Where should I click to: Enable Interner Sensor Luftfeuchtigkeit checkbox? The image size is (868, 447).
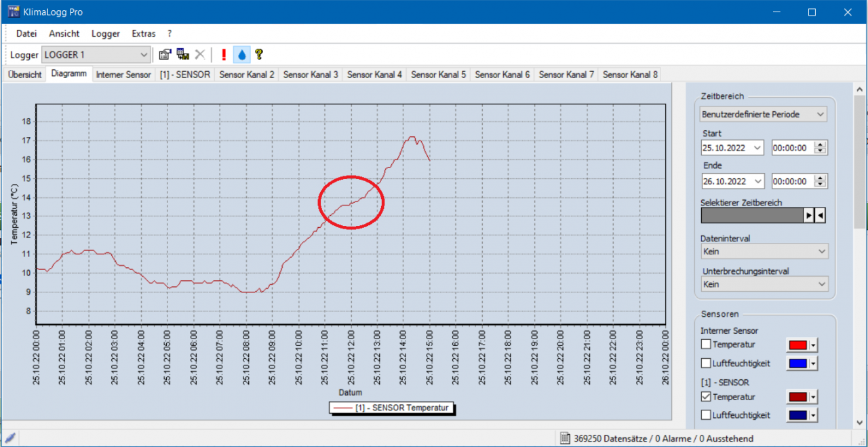[706, 364]
